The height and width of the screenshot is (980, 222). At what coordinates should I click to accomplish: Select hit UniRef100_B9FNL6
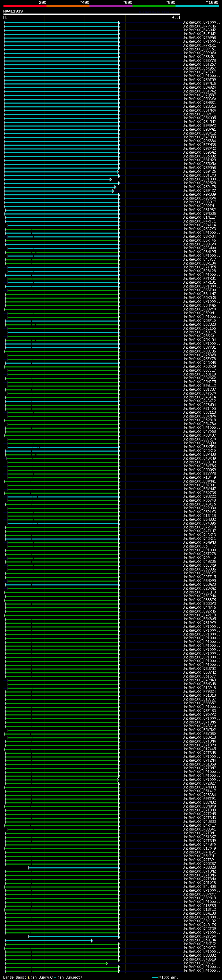(x=199, y=84)
